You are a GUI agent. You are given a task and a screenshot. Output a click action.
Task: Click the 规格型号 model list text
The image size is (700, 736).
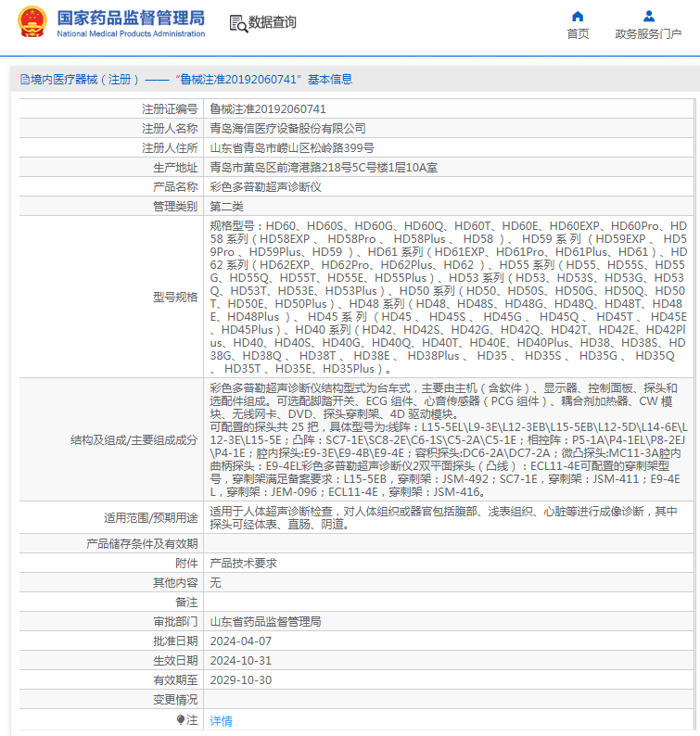coord(449,298)
